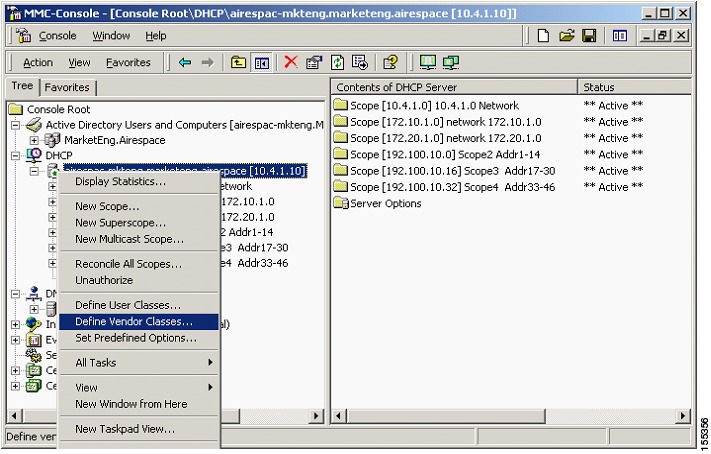Open the Help menu
Viewport: 711px width, 454px height.
coord(156,35)
